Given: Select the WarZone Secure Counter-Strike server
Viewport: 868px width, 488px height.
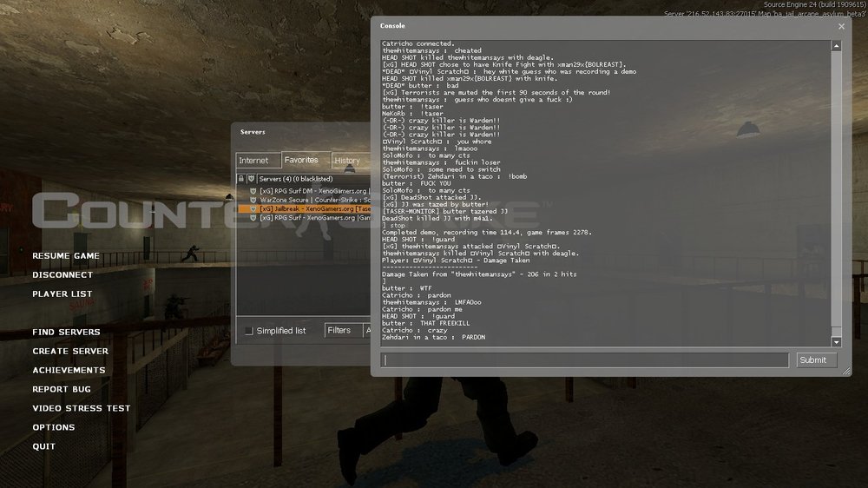Looking at the screenshot, I should pos(304,200).
